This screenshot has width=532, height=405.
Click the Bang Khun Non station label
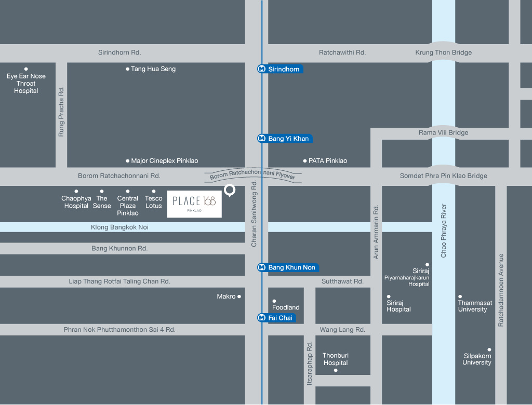[291, 267]
